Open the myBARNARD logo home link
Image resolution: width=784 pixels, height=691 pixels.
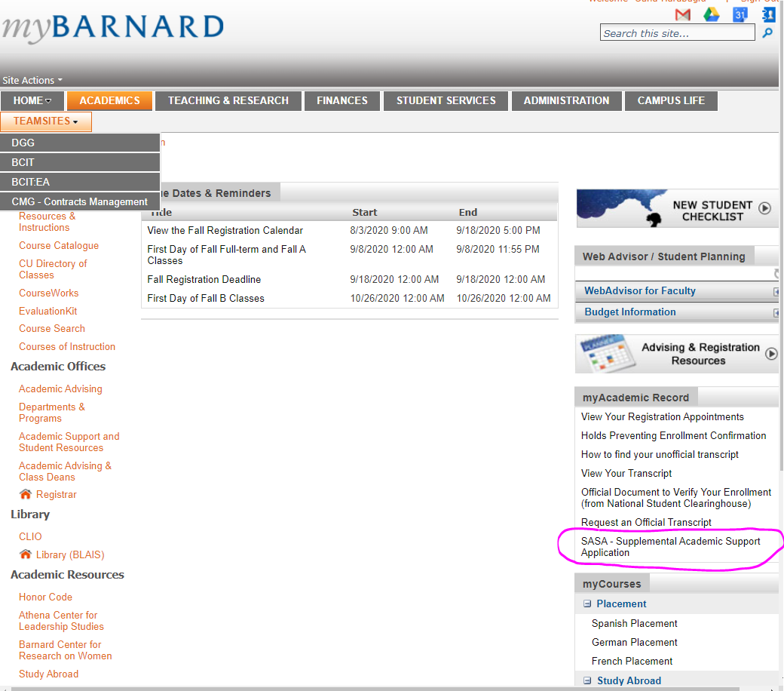[x=113, y=27]
